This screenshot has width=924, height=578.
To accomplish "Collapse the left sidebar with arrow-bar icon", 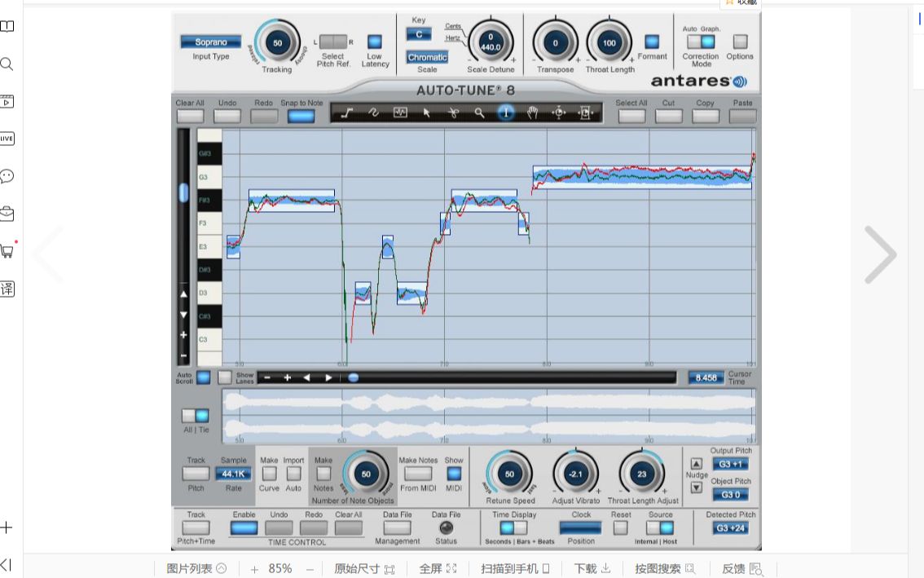I will (7, 564).
